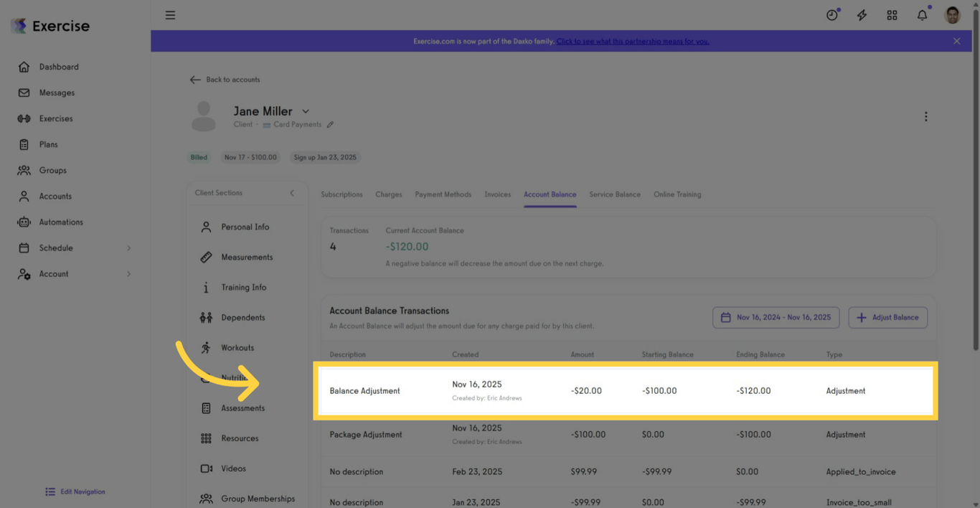
Task: Click the Adjust Balance button
Action: [x=887, y=317]
